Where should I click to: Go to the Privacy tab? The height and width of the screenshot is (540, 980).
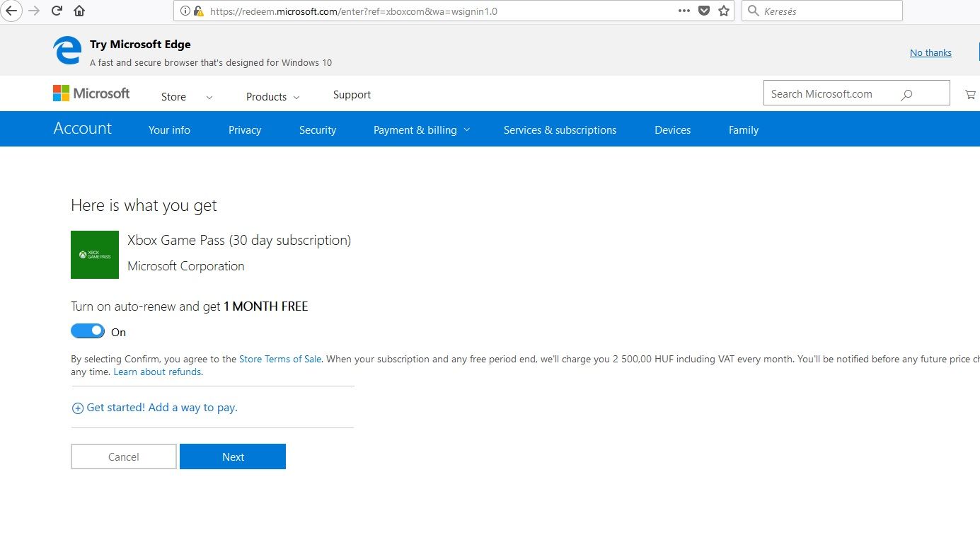245,130
